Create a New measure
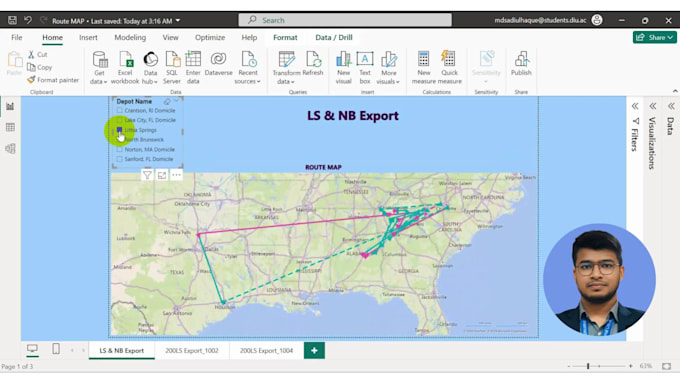The width and height of the screenshot is (680, 383). tap(424, 68)
